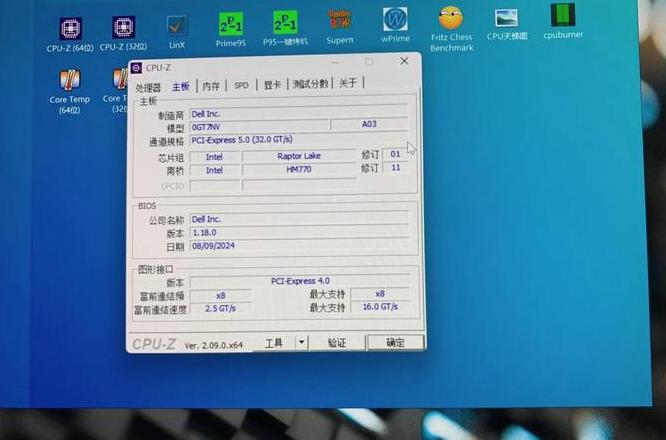666x440 pixels.
Task: Open the CPU-Z (32位) desktop icon
Action: pyautogui.click(x=124, y=33)
